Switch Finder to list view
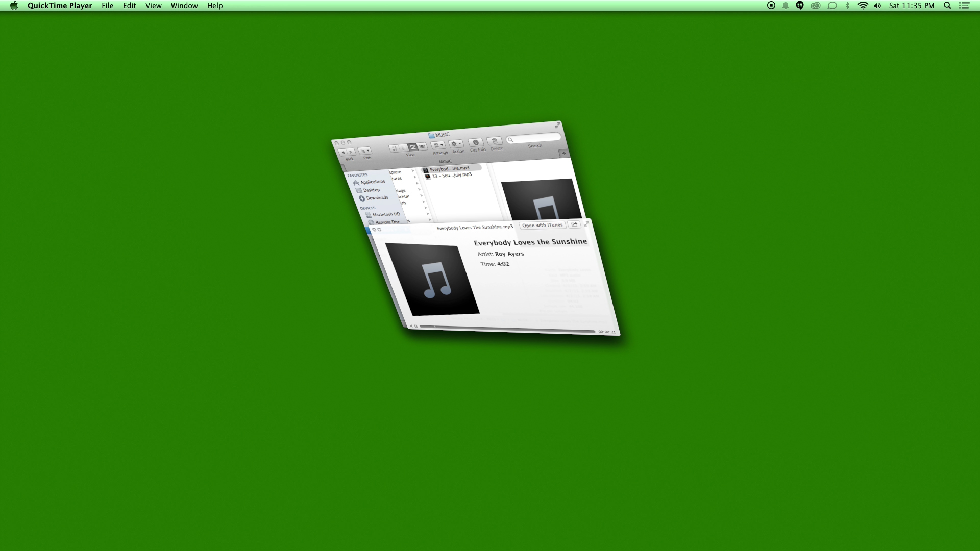Screen dimensions: 980x551 [x=403, y=147]
